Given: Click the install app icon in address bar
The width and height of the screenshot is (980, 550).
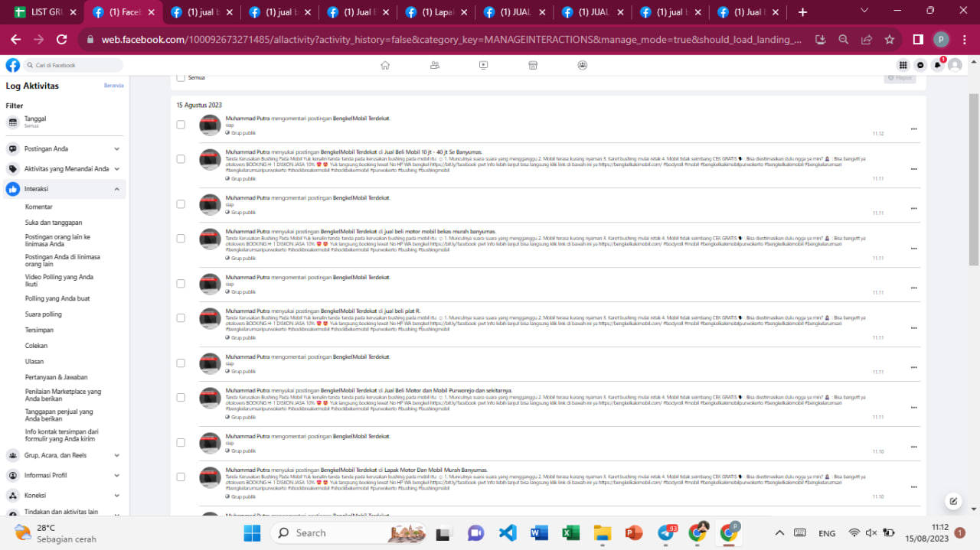Looking at the screenshot, I should tap(821, 39).
